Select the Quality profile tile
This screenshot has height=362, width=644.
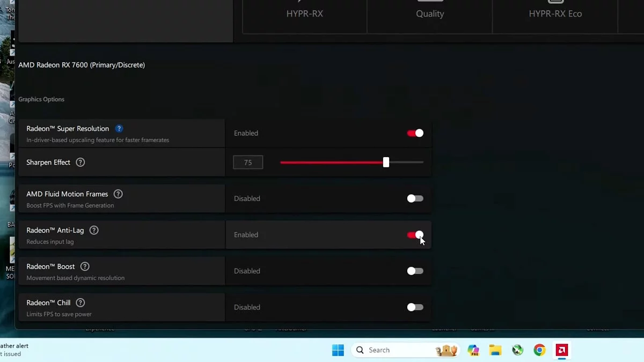coord(430,13)
